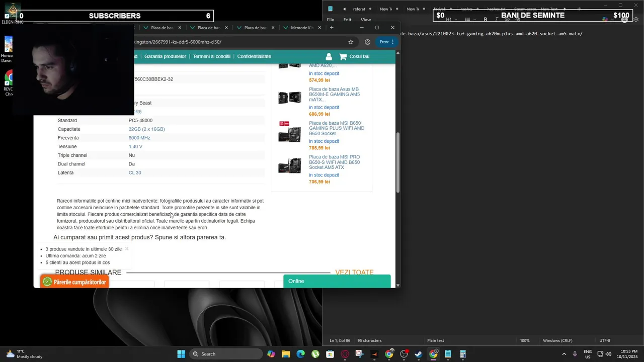Click Windows (CRLF) in Notepad status bar

(x=557, y=340)
